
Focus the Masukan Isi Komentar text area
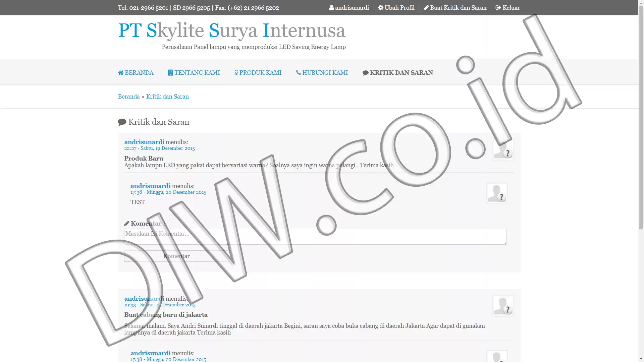(315, 237)
